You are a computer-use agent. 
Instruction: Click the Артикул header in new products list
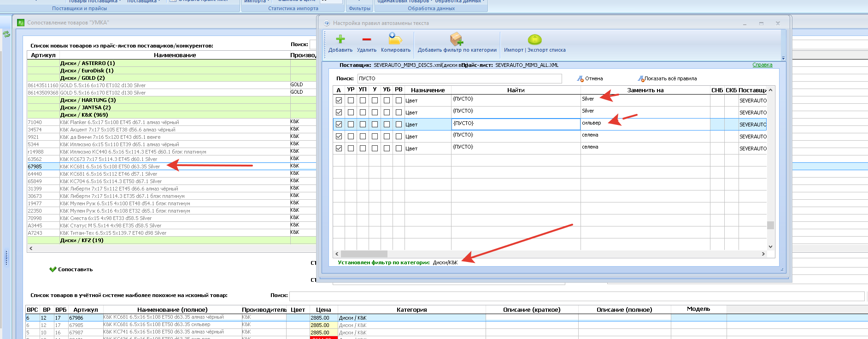[43, 55]
